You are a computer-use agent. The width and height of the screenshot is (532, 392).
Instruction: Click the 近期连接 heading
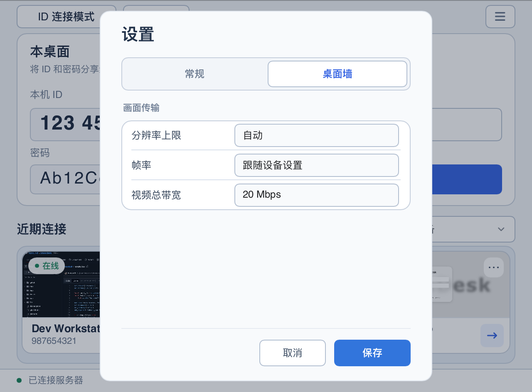[42, 229]
